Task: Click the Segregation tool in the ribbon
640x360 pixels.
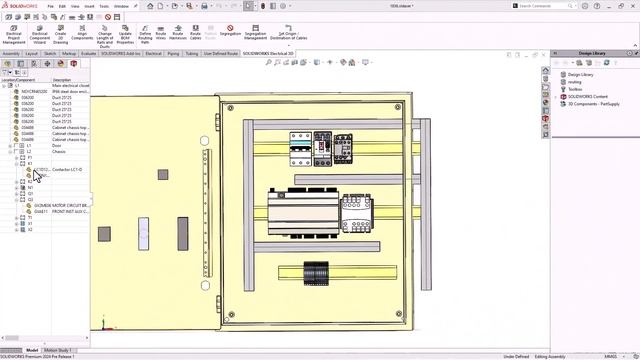Action: (230, 31)
